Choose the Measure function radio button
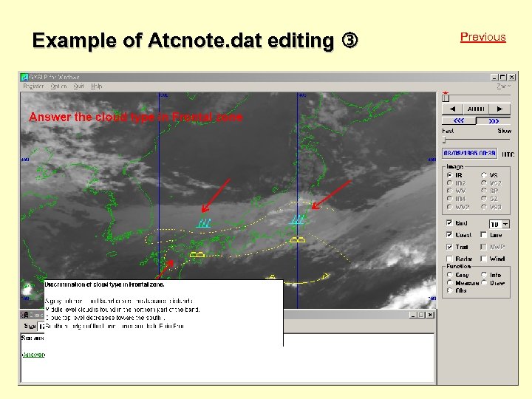Image resolution: width=532 pixels, height=399 pixels. point(450,282)
